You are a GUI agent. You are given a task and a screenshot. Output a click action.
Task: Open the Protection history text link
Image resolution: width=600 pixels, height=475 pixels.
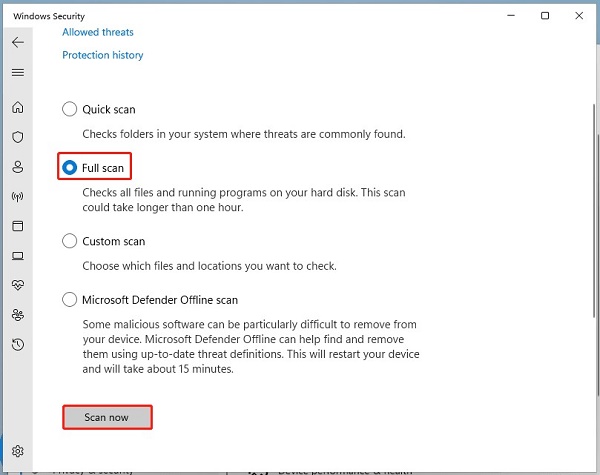(103, 55)
